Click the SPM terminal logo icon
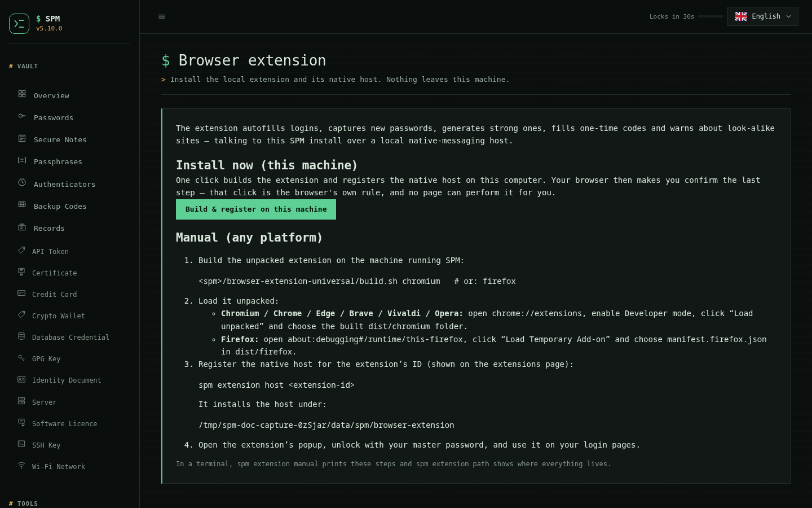This screenshot has width=812, height=508. click(x=19, y=24)
